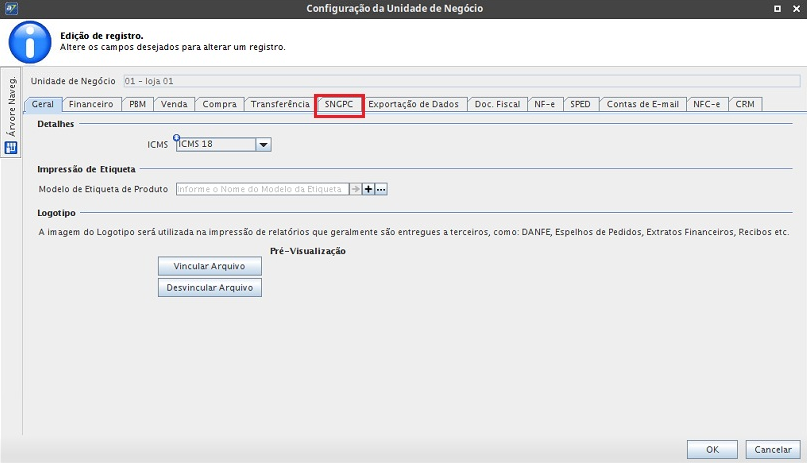Select the Venda tab
Image resolution: width=807 pixels, height=463 pixels.
pos(174,104)
